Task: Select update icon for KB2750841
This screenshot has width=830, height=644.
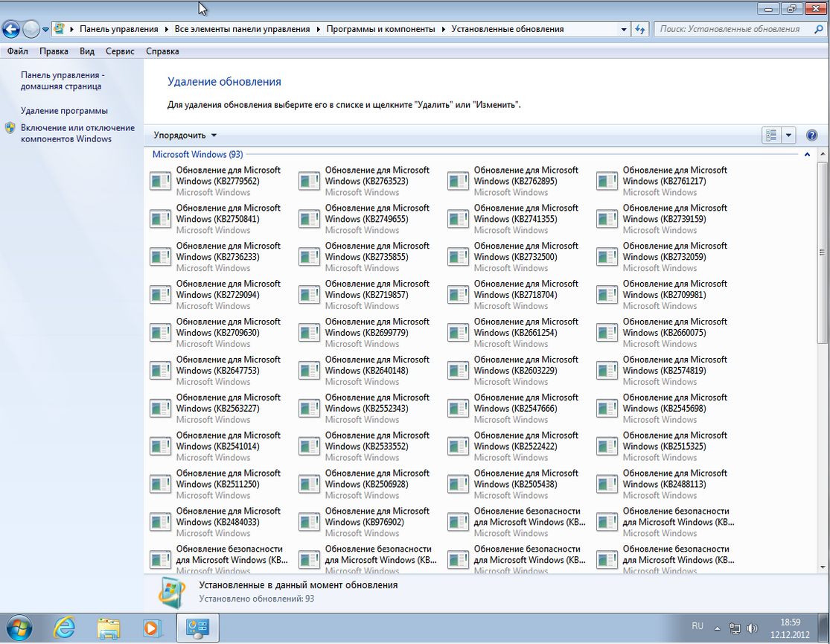Action: coord(160,219)
